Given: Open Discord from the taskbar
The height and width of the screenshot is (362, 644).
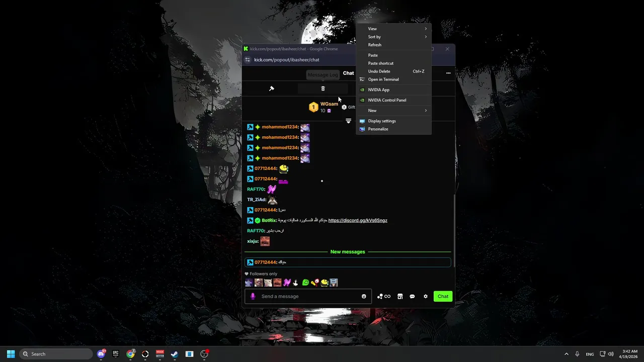Looking at the screenshot, I should 101,354.
